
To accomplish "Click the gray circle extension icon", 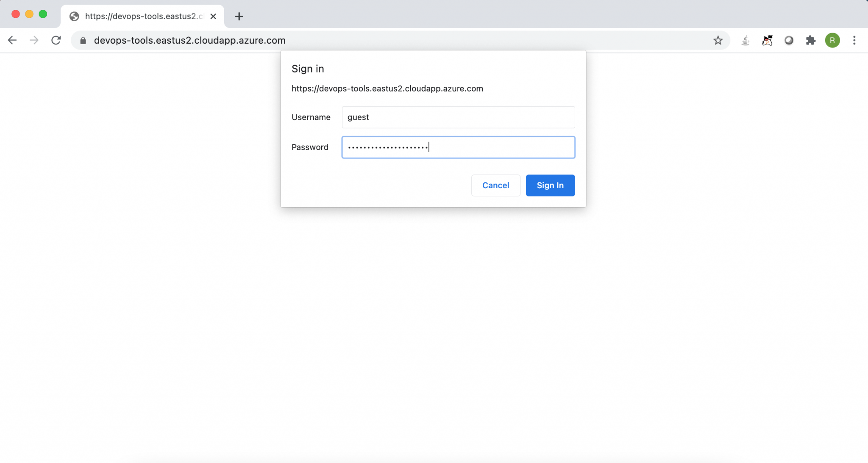I will coord(789,40).
